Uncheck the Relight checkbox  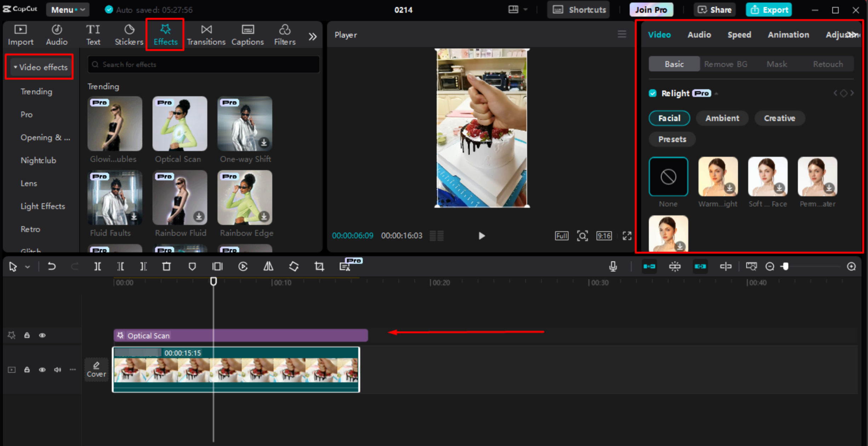[653, 93]
